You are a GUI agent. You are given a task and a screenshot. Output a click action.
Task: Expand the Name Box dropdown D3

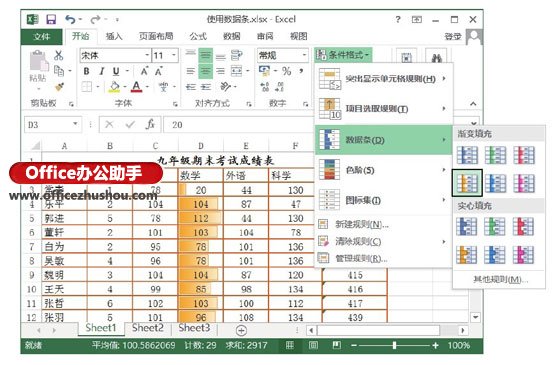point(75,124)
